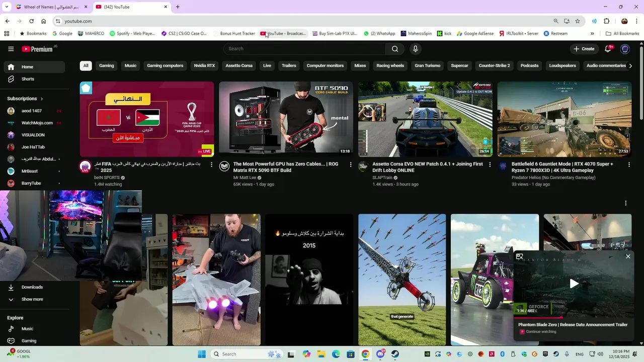Open options menu for Assetto Corsa EVO video

(490, 164)
